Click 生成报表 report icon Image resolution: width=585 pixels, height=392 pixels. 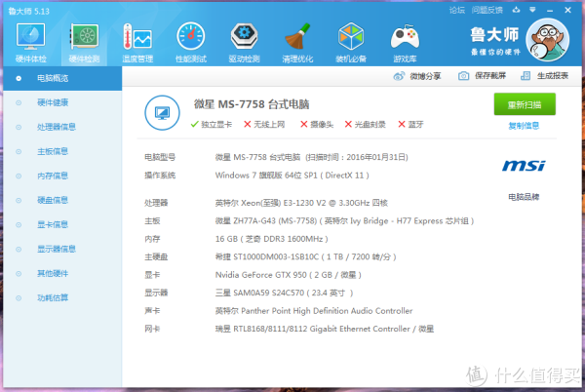pyautogui.click(x=526, y=76)
